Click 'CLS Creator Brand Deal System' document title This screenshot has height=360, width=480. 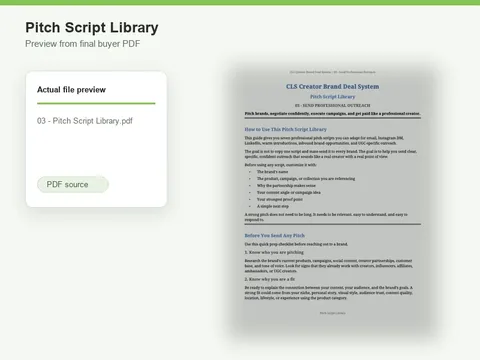[x=332, y=86]
